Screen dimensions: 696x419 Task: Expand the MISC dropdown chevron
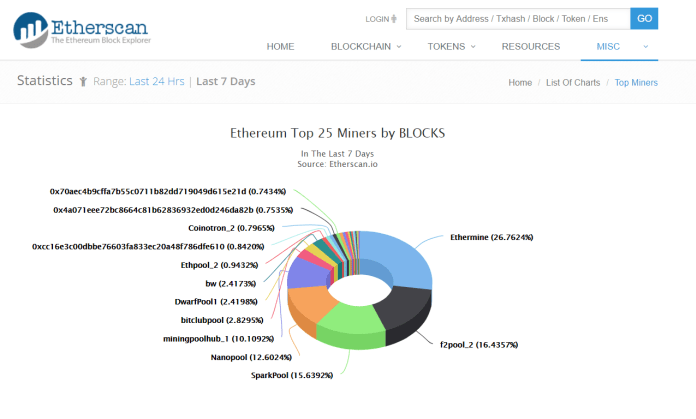coord(645,47)
